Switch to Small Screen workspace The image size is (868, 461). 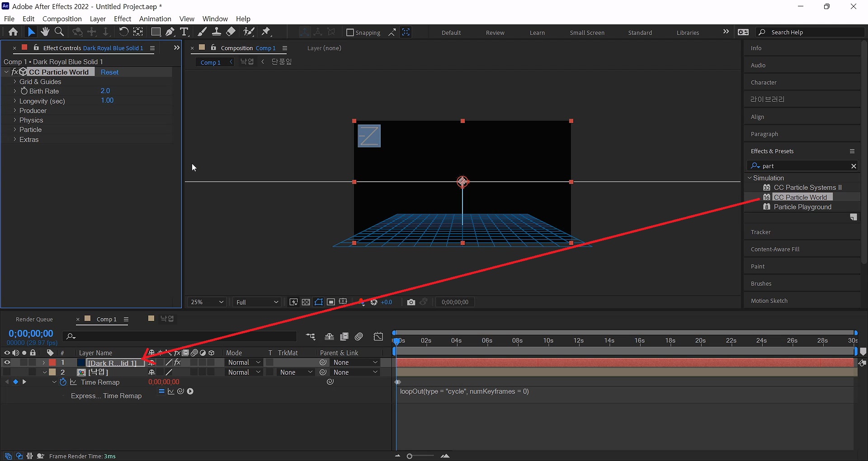[587, 33]
